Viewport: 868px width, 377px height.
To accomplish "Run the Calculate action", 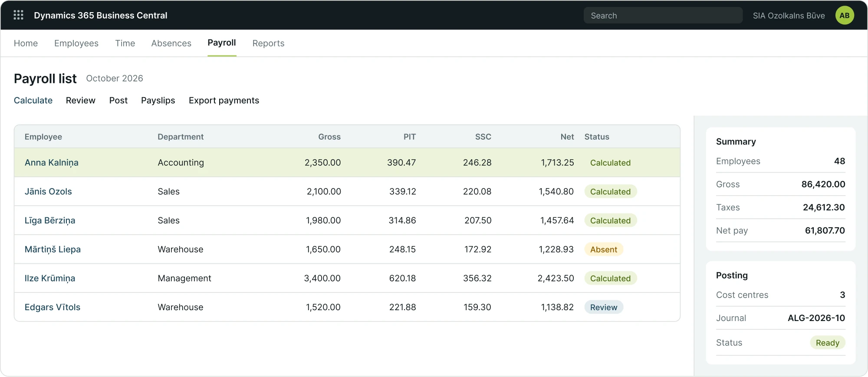I will pyautogui.click(x=33, y=100).
